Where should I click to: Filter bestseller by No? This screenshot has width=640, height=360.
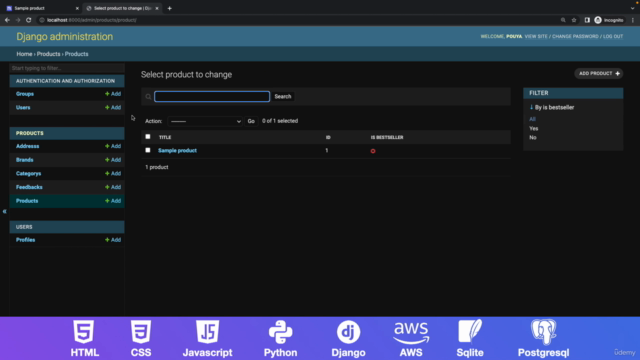click(x=533, y=138)
